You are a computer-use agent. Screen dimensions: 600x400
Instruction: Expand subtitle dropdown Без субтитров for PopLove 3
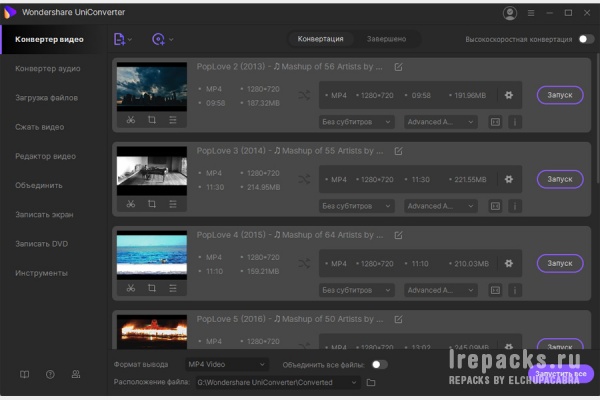(x=356, y=206)
